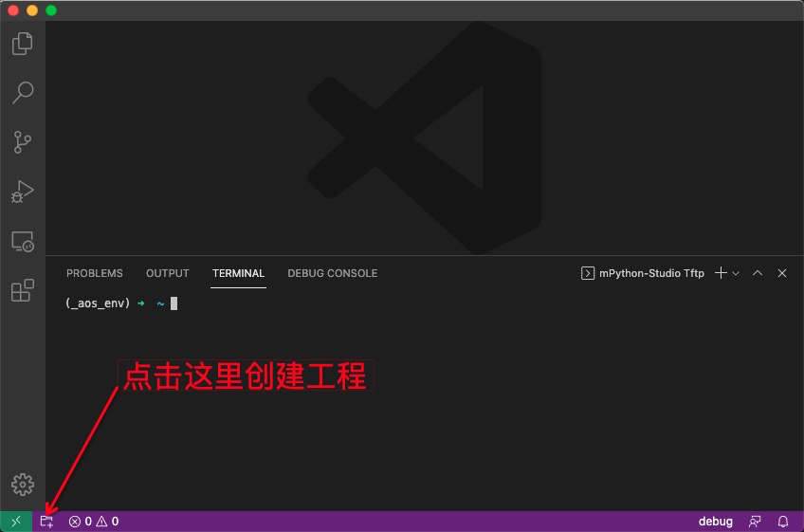Open the Extensions view
Viewport: 804px width, 532px height.
23,290
